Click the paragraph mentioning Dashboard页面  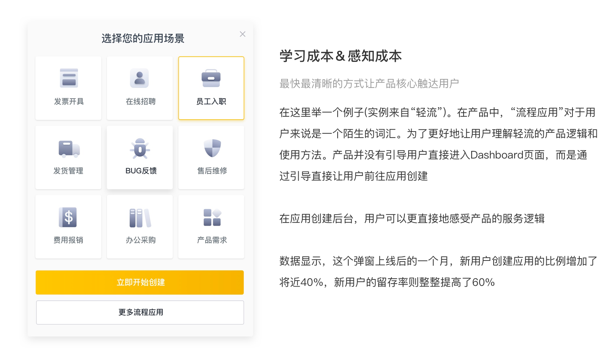[x=438, y=144]
